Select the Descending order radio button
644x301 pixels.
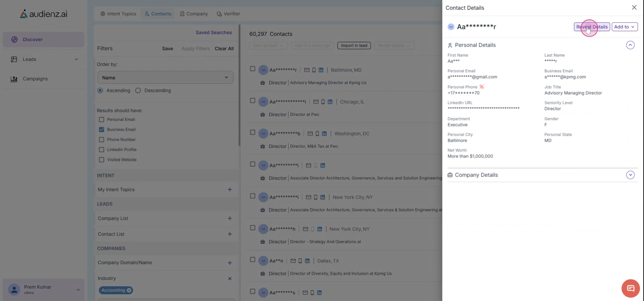[138, 91]
